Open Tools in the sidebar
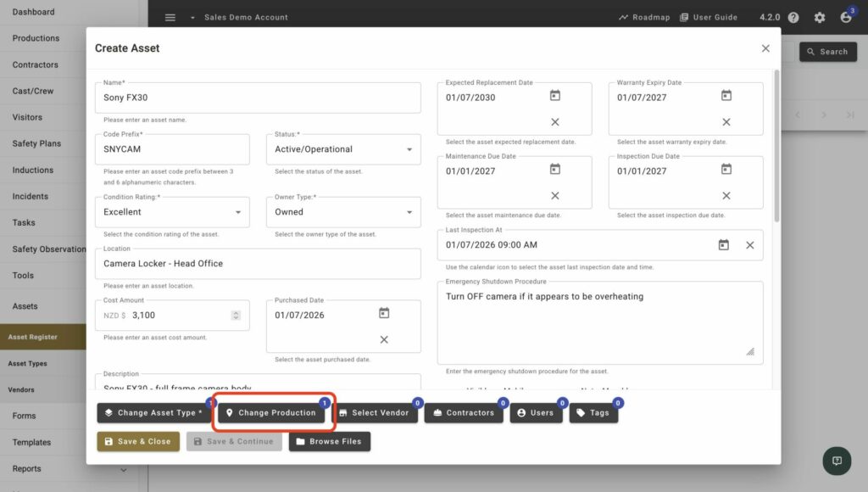868x492 pixels. 23,276
